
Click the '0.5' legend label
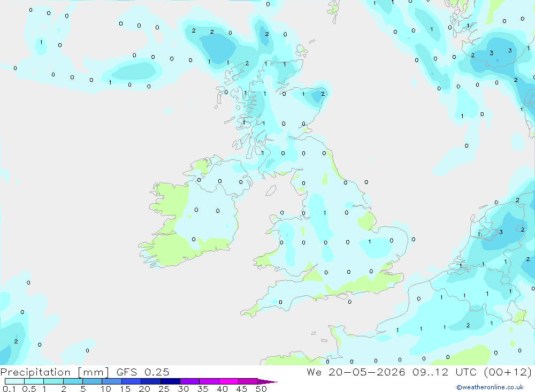tap(29, 389)
